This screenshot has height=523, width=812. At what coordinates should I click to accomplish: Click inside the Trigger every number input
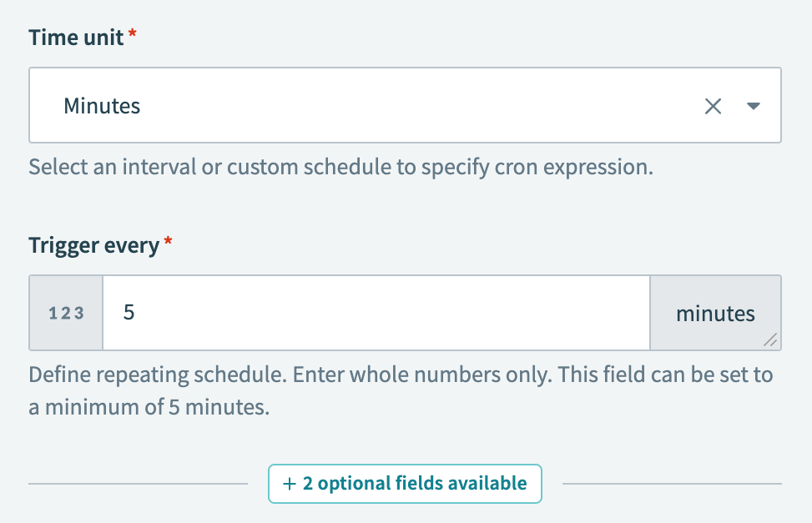click(x=376, y=312)
